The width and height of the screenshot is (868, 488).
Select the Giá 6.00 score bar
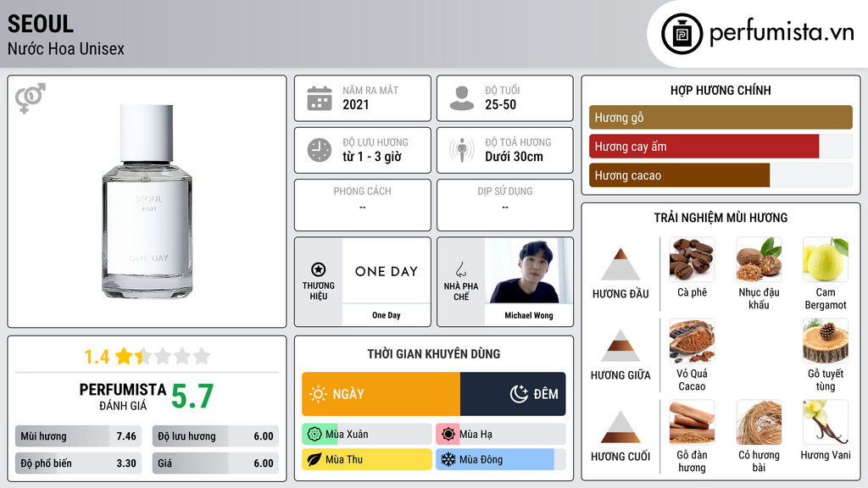215,463
